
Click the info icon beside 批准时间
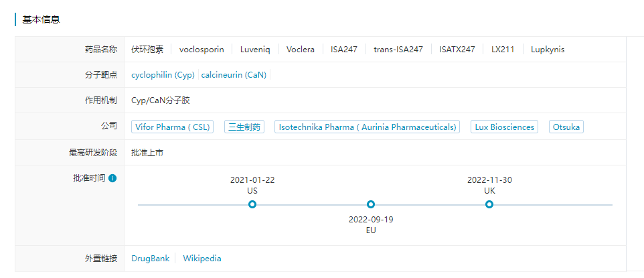click(x=112, y=178)
